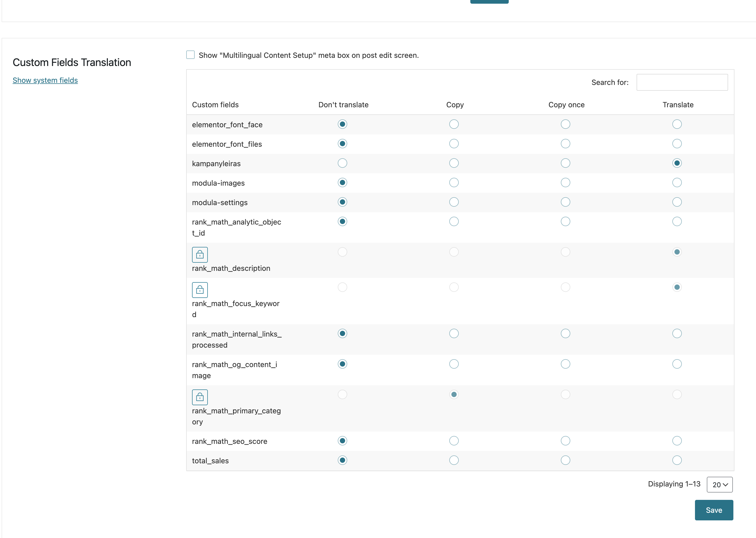Enable the Multilingual Content Setup meta box checkbox

[x=190, y=55]
